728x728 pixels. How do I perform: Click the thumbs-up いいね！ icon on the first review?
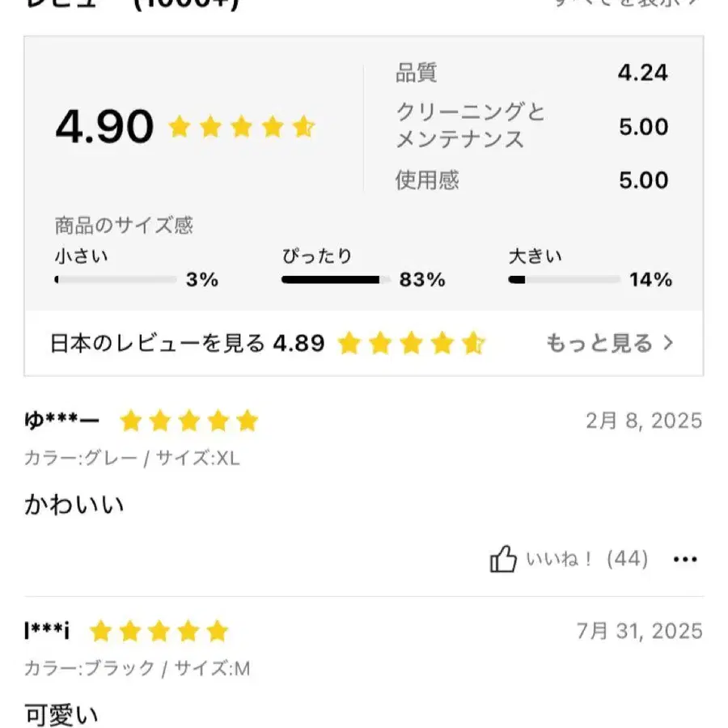click(x=505, y=557)
